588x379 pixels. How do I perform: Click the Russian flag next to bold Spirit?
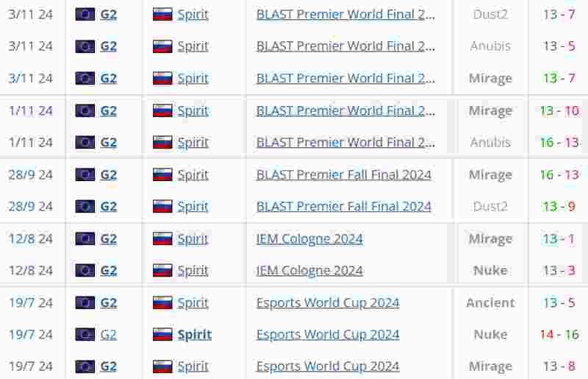click(162, 334)
